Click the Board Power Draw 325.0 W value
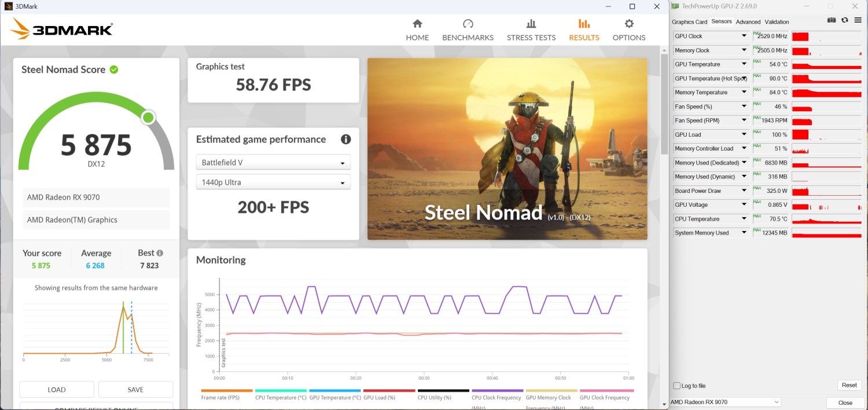The image size is (868, 410). pyautogui.click(x=770, y=191)
